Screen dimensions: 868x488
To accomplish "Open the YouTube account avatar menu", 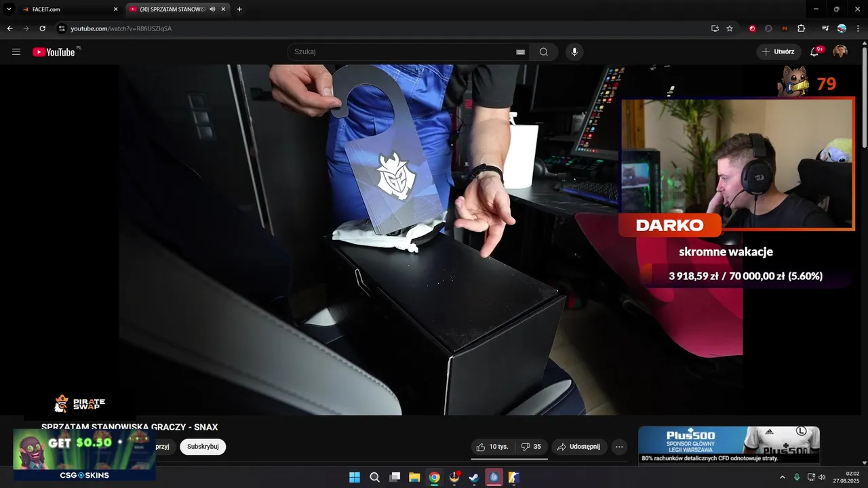I will coord(840,52).
